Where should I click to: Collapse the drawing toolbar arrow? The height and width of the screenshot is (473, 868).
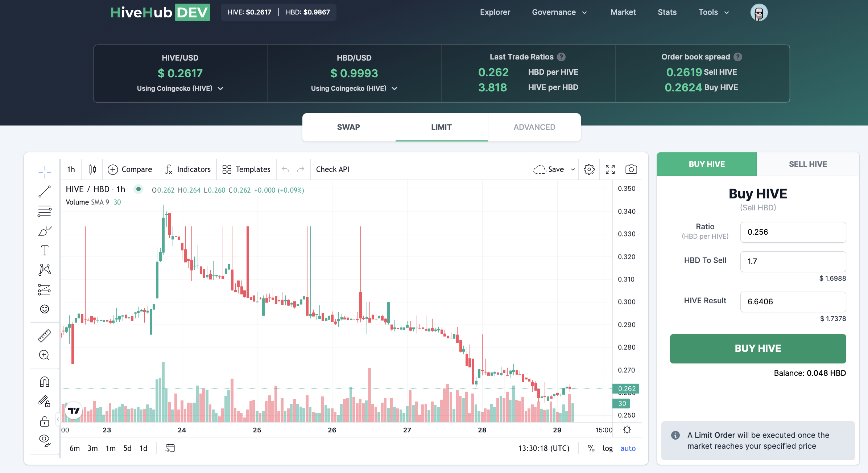pyautogui.click(x=58, y=419)
